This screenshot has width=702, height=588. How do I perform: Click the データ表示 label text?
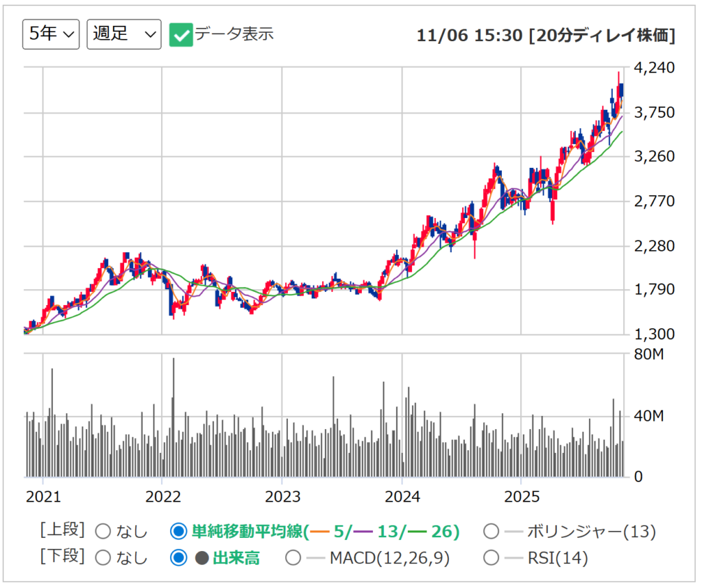tap(234, 34)
